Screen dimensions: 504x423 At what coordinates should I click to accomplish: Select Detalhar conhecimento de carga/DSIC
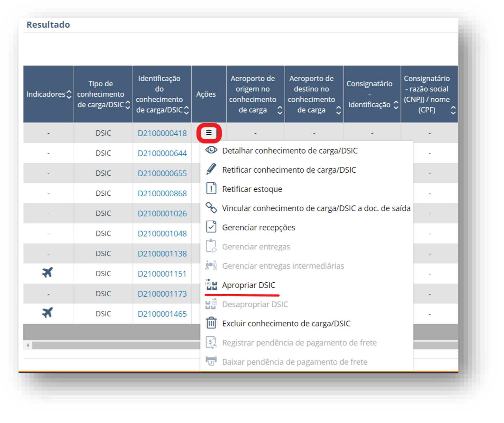coord(290,150)
